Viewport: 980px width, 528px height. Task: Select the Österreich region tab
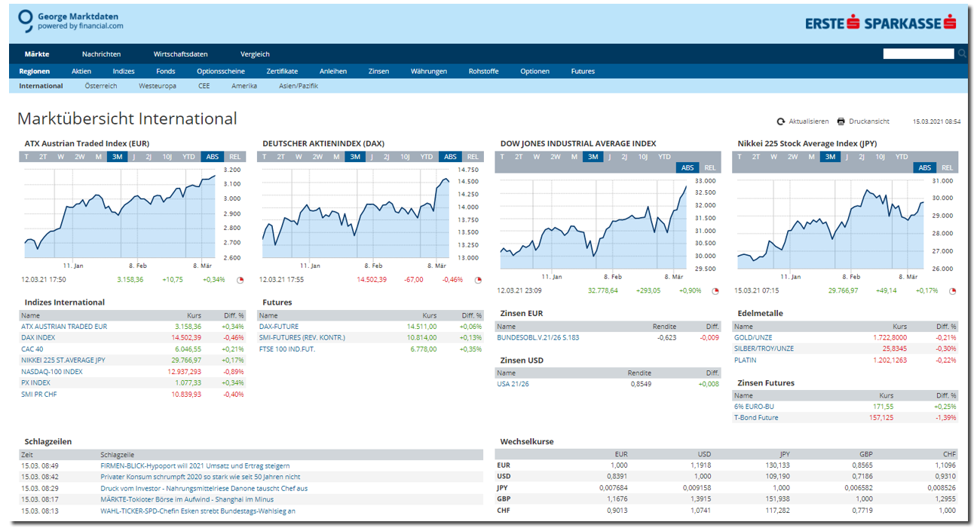click(101, 86)
